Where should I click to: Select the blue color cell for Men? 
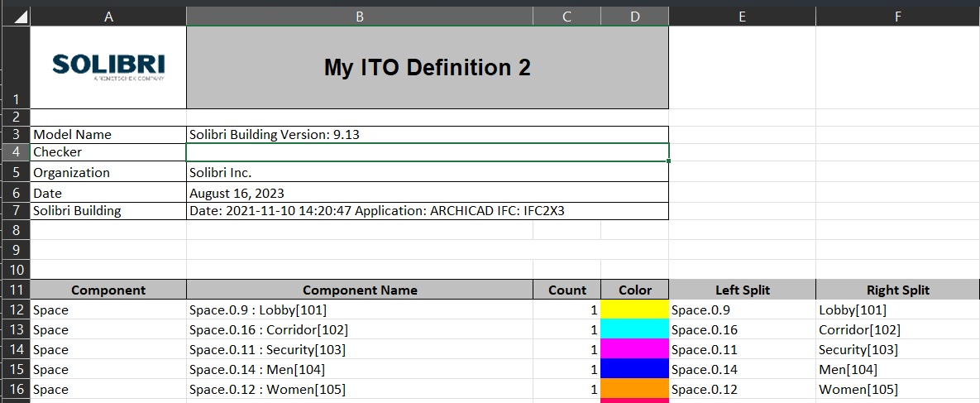tap(635, 369)
